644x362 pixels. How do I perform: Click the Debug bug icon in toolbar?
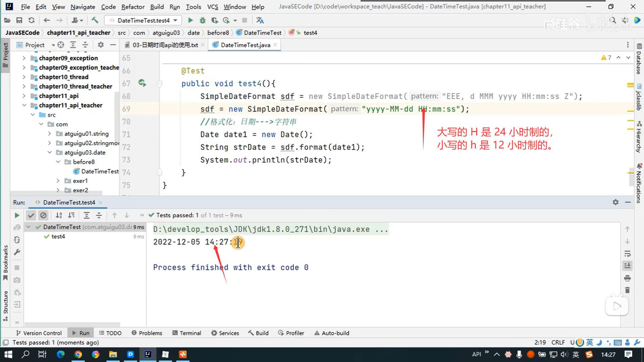pos(202,20)
